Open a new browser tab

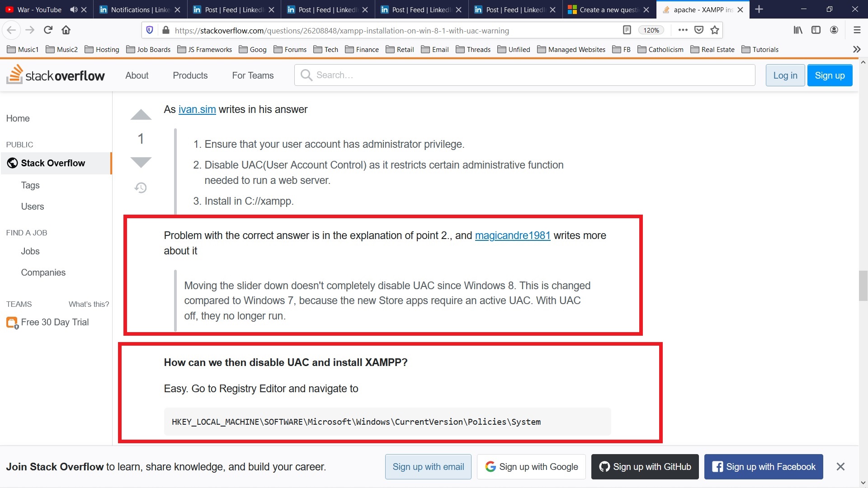[759, 9]
